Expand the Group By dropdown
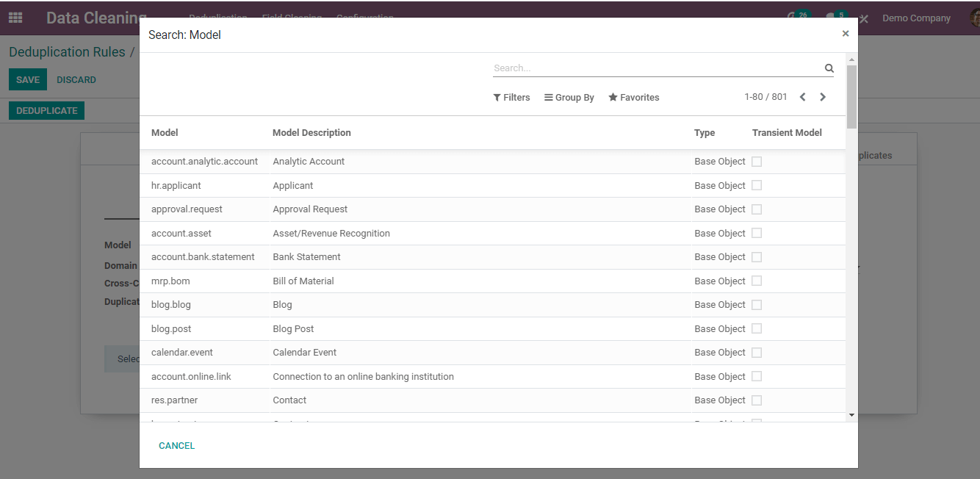The height and width of the screenshot is (479, 980). coord(569,97)
